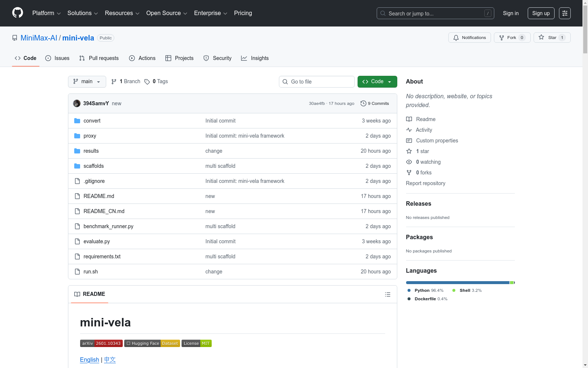Switch to the 中文 README link

110,360
